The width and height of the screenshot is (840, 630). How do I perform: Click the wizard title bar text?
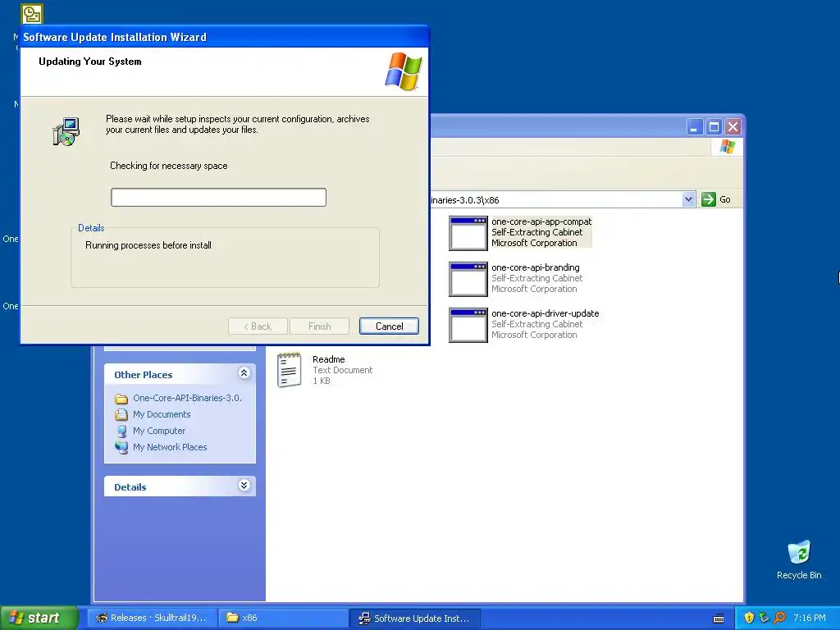point(115,37)
